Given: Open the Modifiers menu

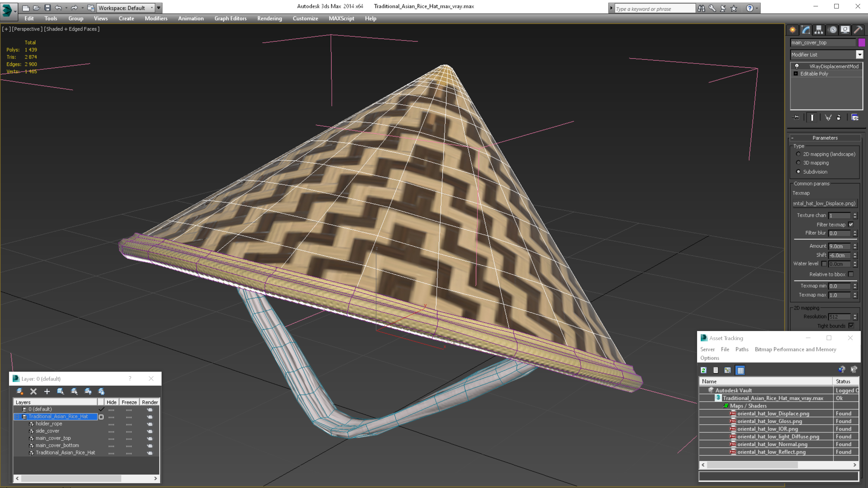Looking at the screenshot, I should (x=156, y=18).
